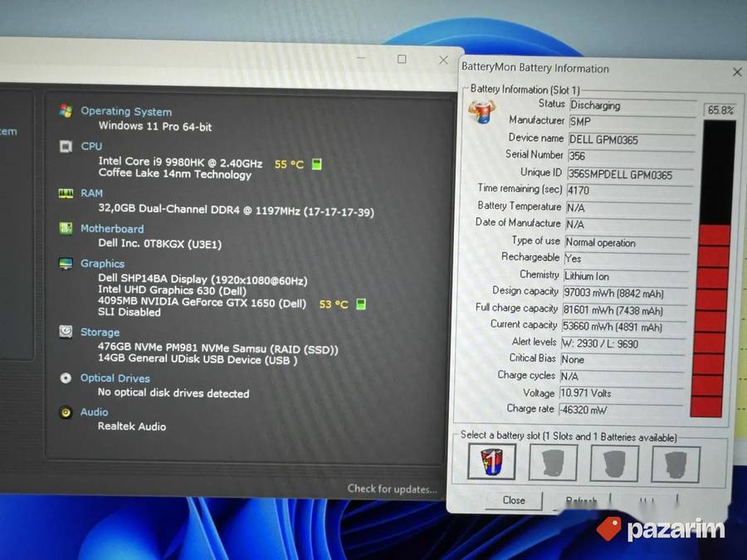Click 476GB NVMe PM981 storage line
Image resolution: width=747 pixels, height=560 pixels.
click(217, 348)
